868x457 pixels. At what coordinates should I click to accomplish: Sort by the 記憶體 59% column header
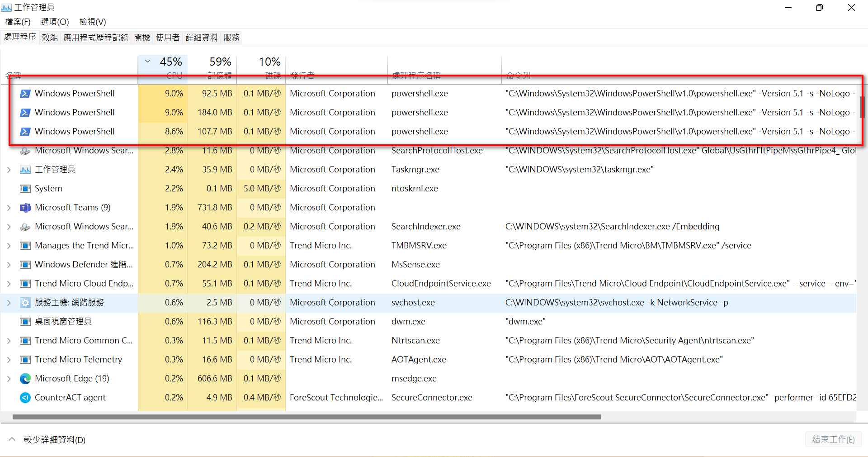click(x=212, y=69)
